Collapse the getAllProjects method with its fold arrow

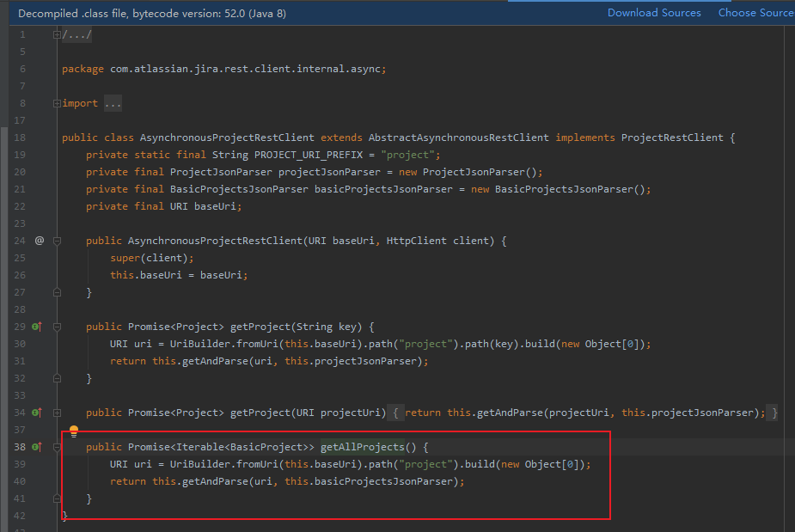(57, 447)
